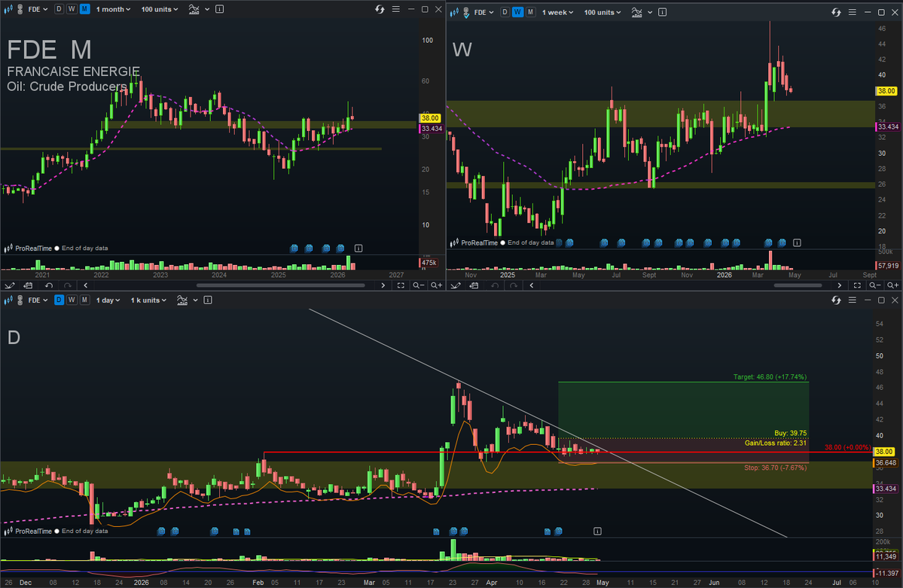This screenshot has height=588, width=903.
Task: Expand indicators arrow in daily chart toolbar
Action: pos(195,300)
